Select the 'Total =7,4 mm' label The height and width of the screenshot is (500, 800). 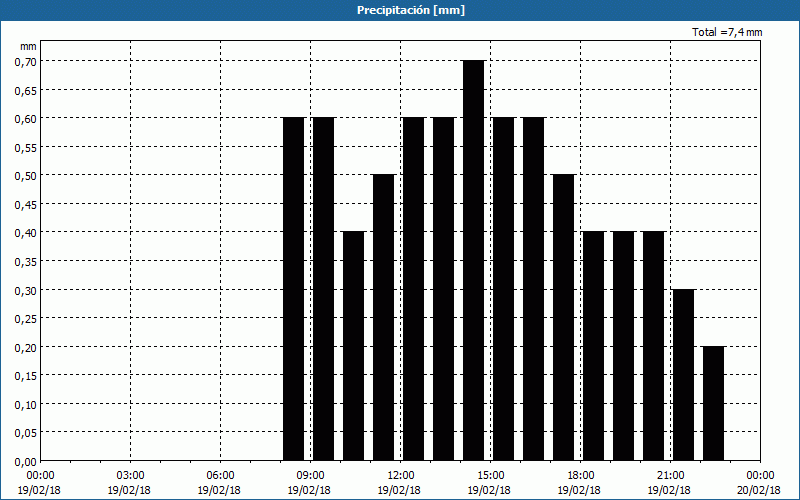point(727,32)
